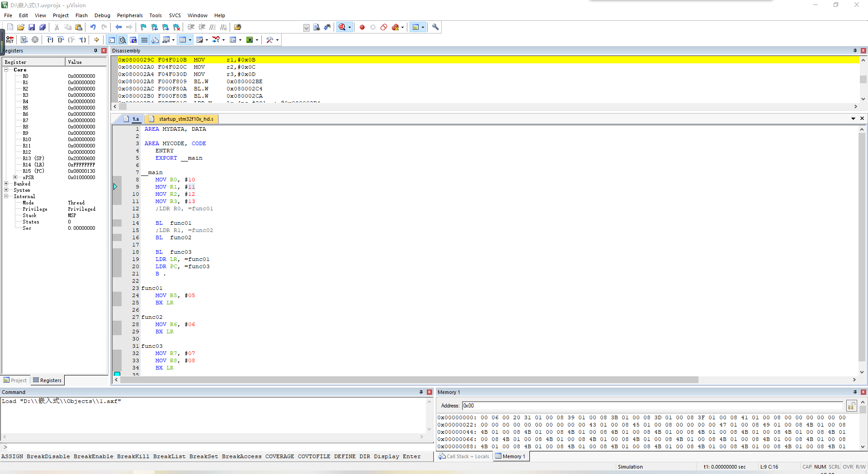Show next statement yellow arrow
Image resolution: width=868 pixels, height=474 pixels.
point(97,40)
